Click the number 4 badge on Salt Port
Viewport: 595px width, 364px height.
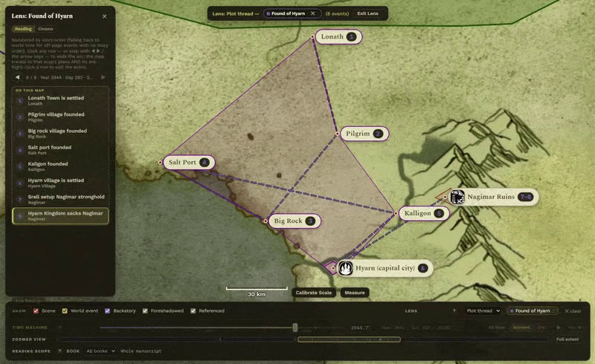tap(204, 162)
